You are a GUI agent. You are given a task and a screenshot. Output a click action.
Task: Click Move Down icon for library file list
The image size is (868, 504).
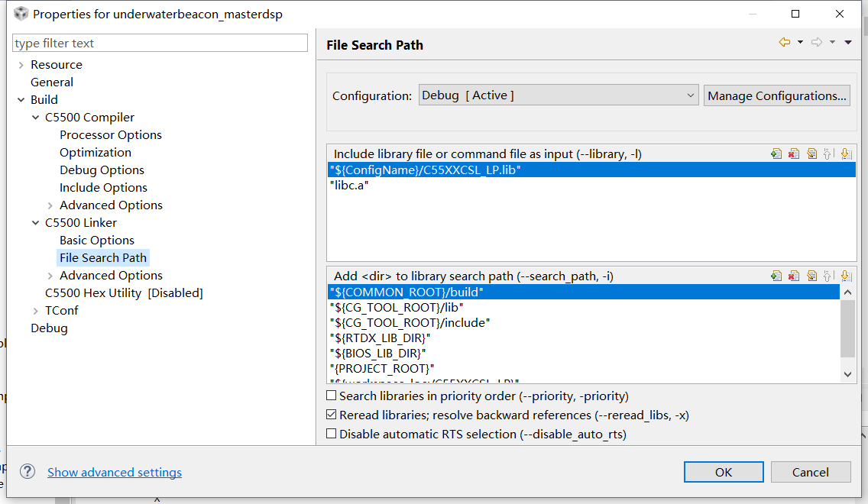846,153
